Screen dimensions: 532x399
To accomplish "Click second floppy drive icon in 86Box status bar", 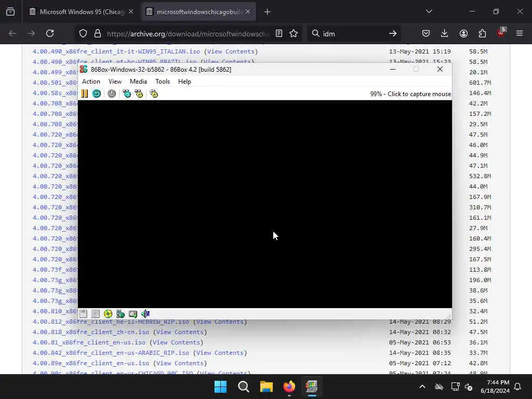I will 96,314.
